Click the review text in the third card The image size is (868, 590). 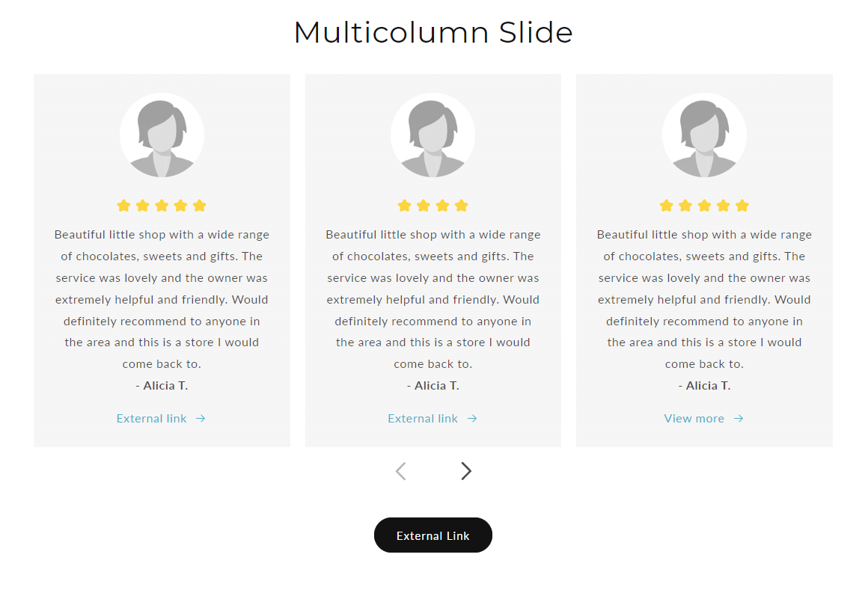(704, 299)
